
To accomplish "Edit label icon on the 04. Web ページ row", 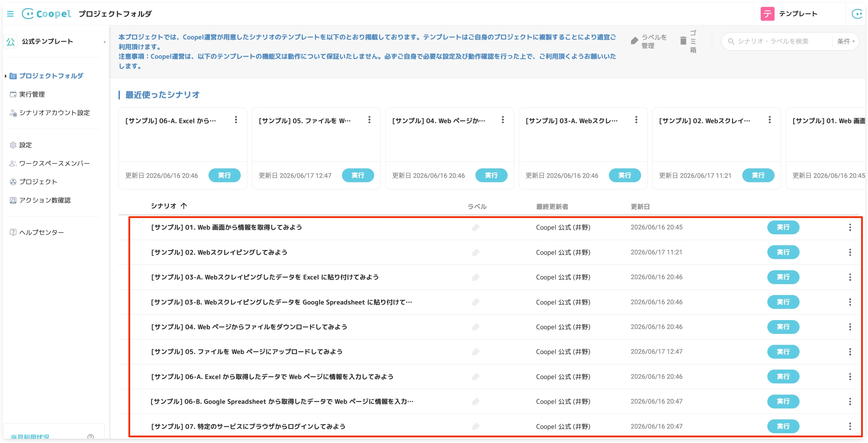I will (x=476, y=327).
